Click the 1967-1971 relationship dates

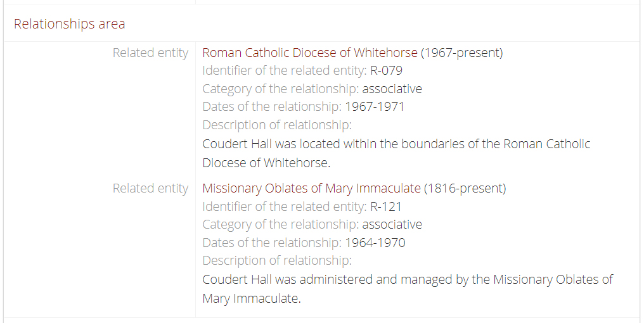375,106
